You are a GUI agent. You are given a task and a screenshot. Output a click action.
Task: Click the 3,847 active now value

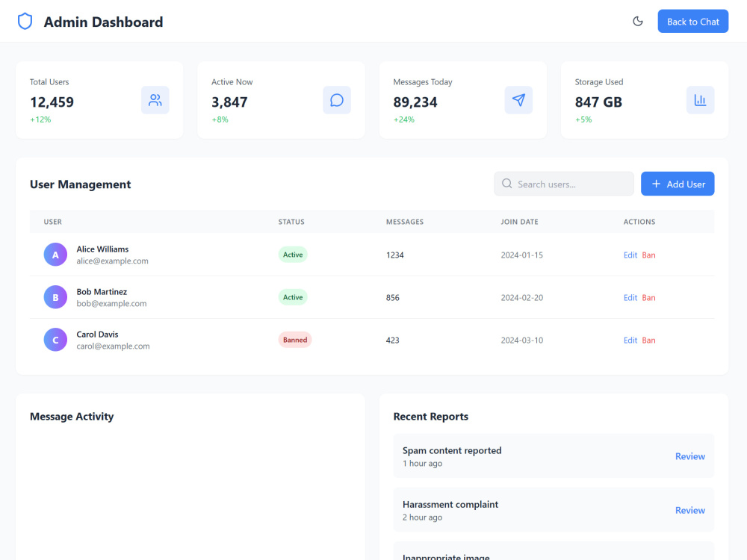229,102
